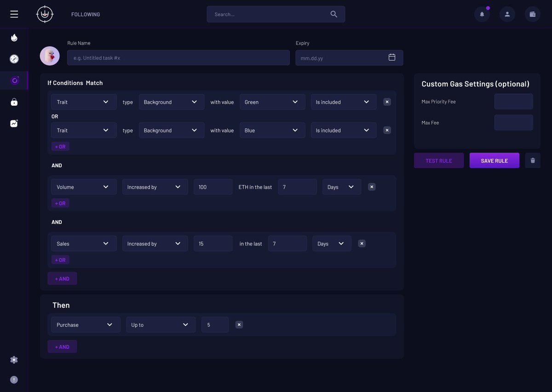The image size is (552, 392).
Task: Open the Green value dropdown
Action: [x=272, y=102]
